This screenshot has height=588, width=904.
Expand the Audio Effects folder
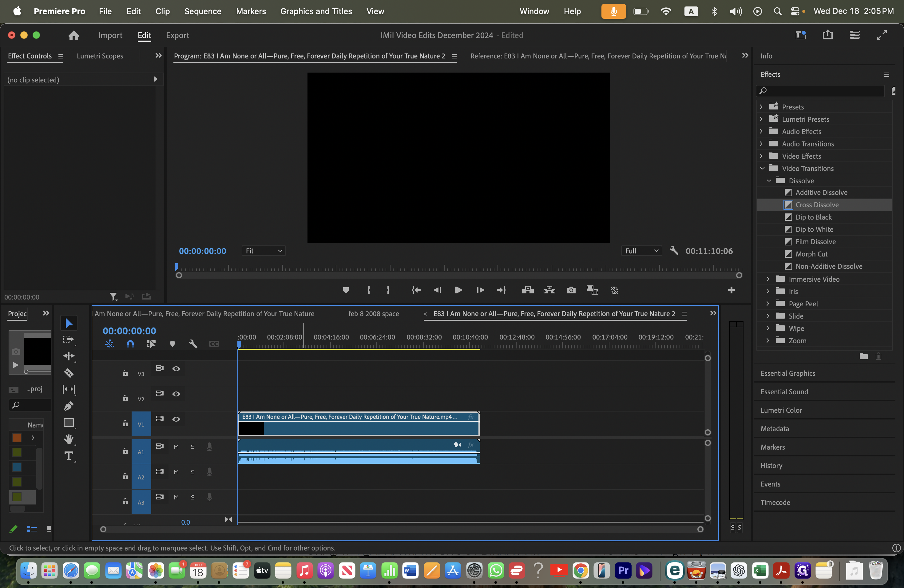(x=761, y=131)
